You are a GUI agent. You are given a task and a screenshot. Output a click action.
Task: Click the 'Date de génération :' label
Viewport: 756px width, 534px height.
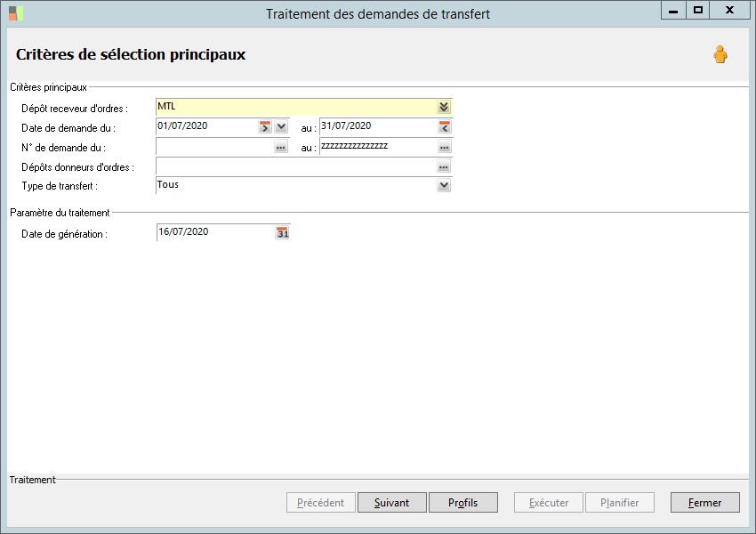click(64, 234)
